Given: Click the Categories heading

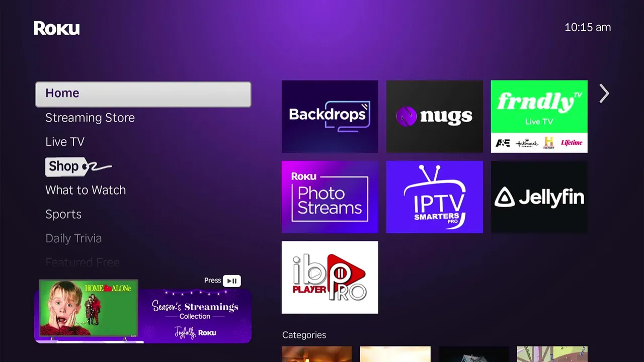Looking at the screenshot, I should [304, 335].
